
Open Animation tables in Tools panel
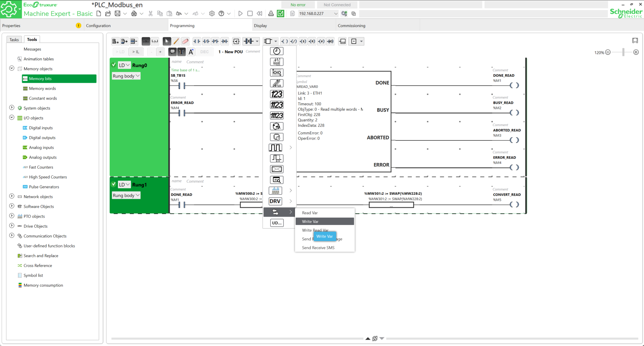[39, 59]
